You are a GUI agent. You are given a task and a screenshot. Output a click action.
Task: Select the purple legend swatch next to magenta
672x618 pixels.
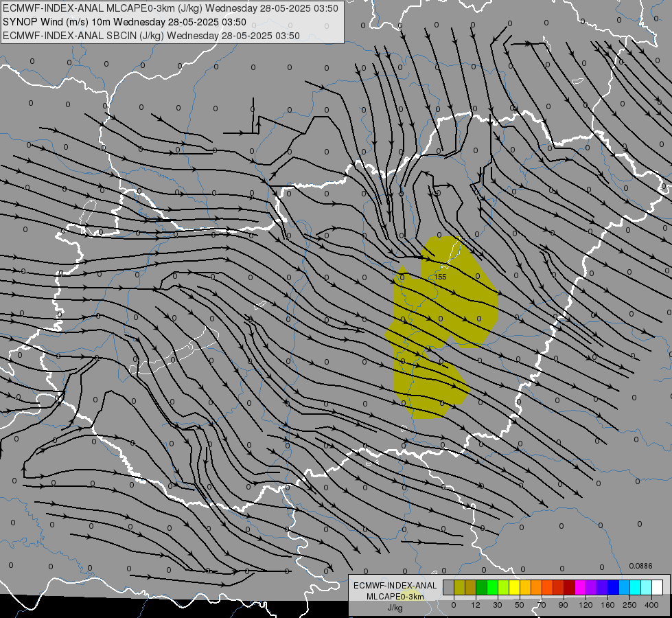[592, 587]
